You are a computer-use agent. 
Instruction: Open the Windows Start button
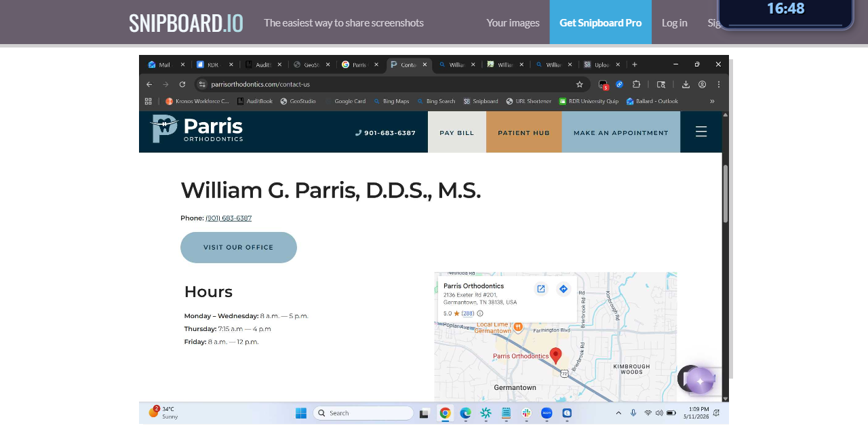[301, 413]
